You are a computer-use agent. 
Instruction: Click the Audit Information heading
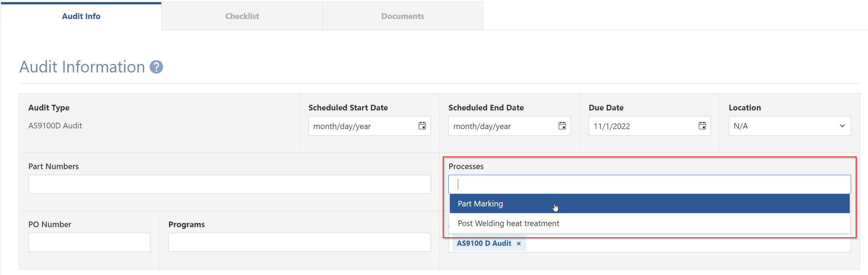[x=82, y=67]
